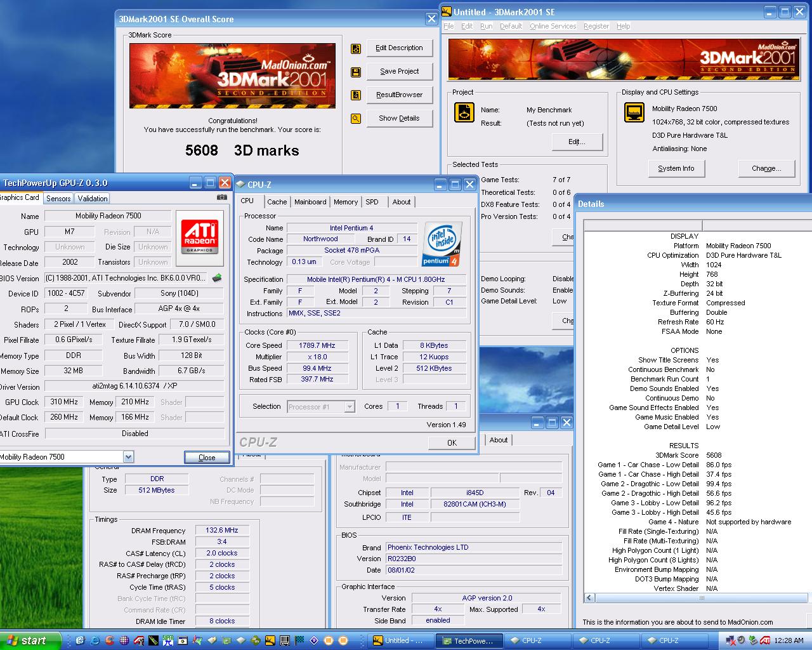Click the ResultBrowser icon beside its button
The image size is (812, 650).
click(x=356, y=95)
